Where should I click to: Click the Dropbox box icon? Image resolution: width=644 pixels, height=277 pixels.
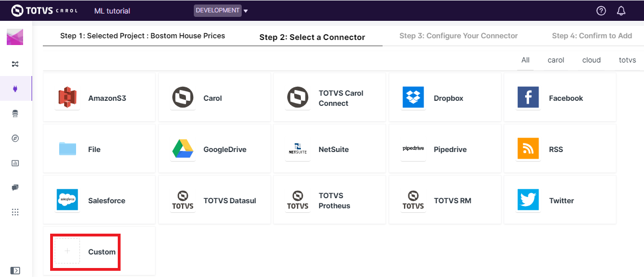click(413, 97)
